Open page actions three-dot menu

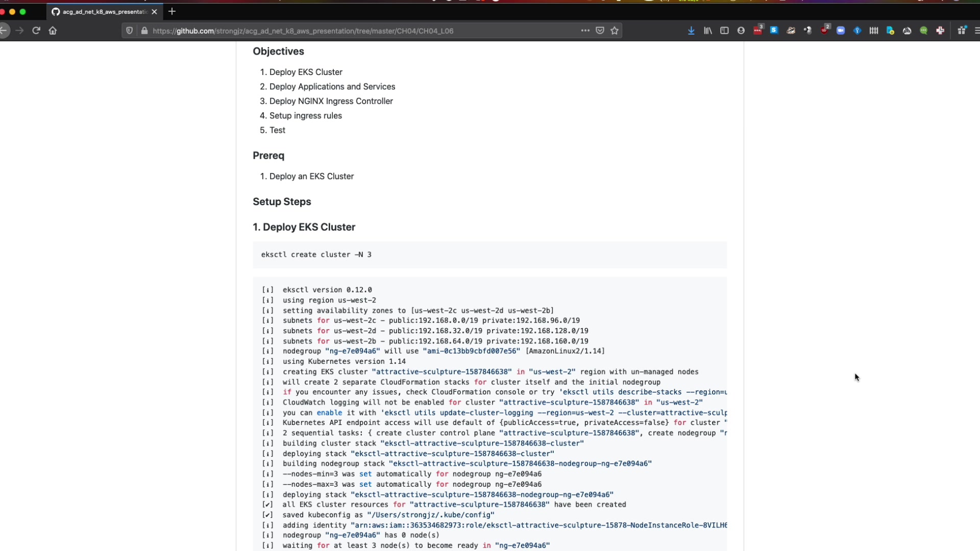point(585,31)
